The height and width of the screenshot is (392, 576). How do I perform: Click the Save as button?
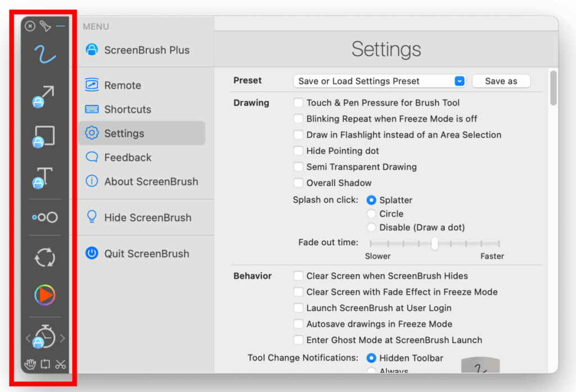pyautogui.click(x=501, y=81)
